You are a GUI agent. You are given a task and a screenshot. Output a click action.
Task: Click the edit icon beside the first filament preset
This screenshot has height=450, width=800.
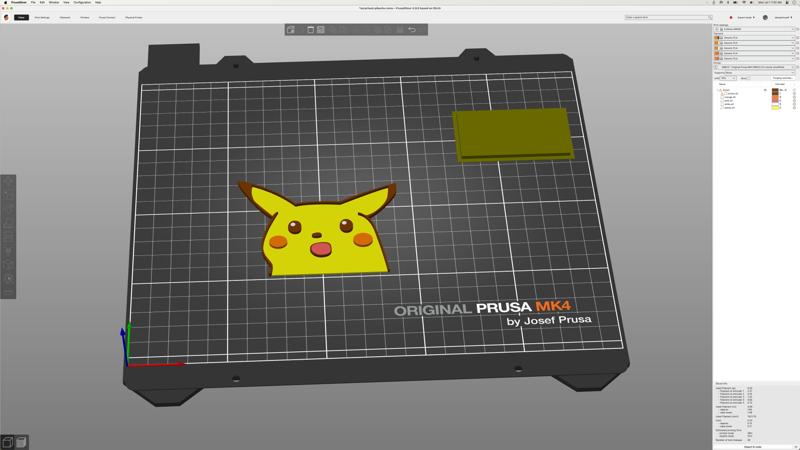click(797, 38)
